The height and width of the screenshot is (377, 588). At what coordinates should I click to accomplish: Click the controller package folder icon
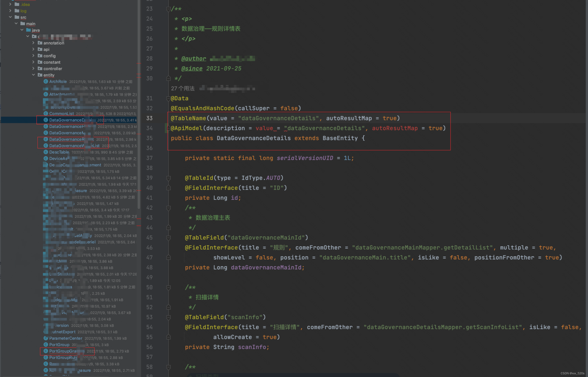point(40,68)
